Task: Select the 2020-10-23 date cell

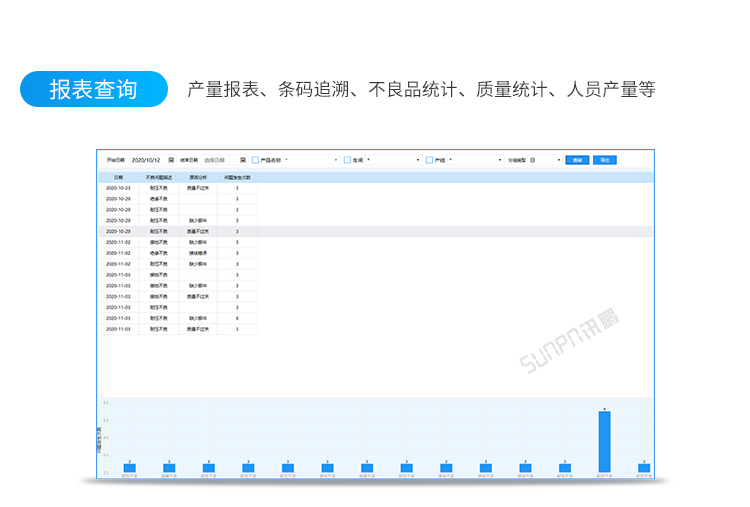Action: tap(118, 188)
